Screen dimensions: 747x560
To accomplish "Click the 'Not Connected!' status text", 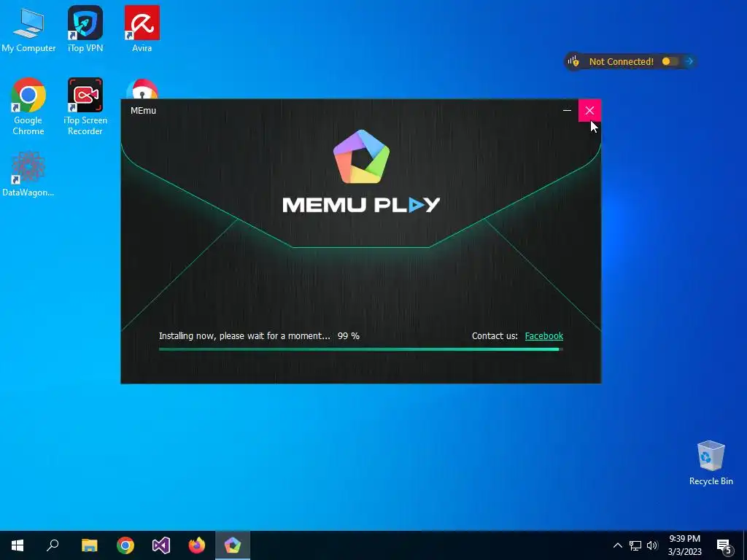I will coord(622,61).
